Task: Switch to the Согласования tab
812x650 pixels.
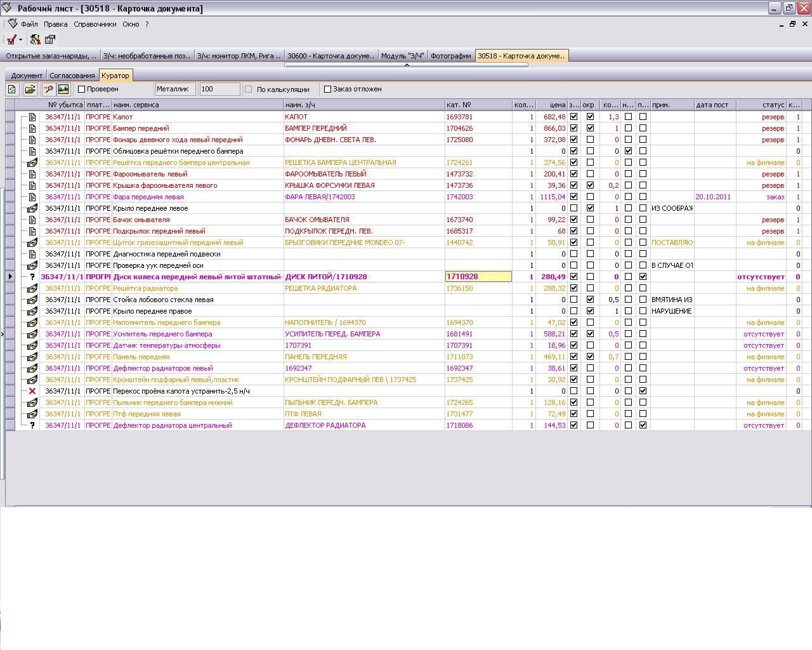Action: coord(72,76)
